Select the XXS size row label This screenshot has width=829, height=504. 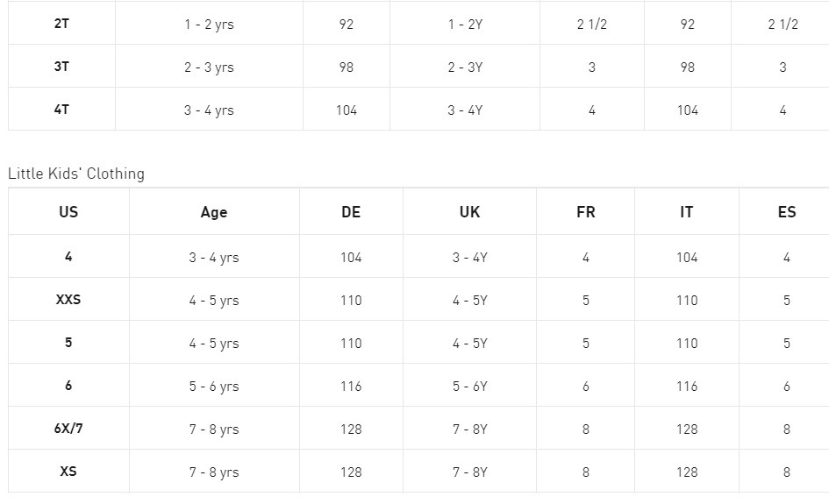[68, 300]
